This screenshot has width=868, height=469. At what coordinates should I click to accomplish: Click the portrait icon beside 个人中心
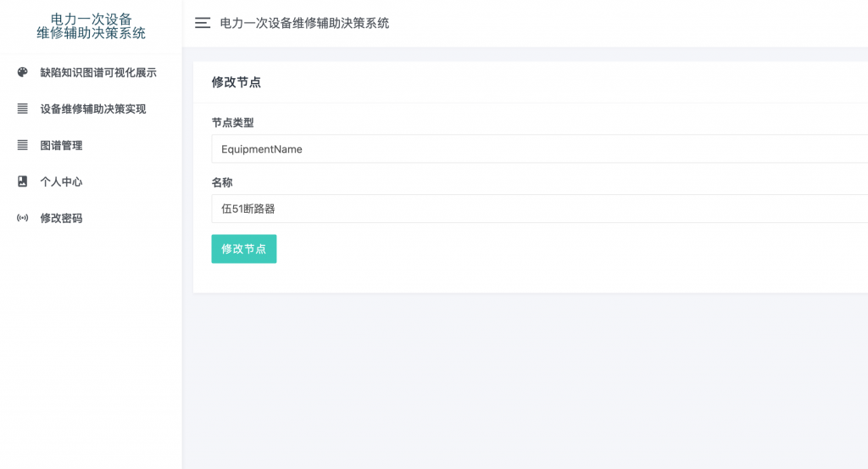click(22, 181)
